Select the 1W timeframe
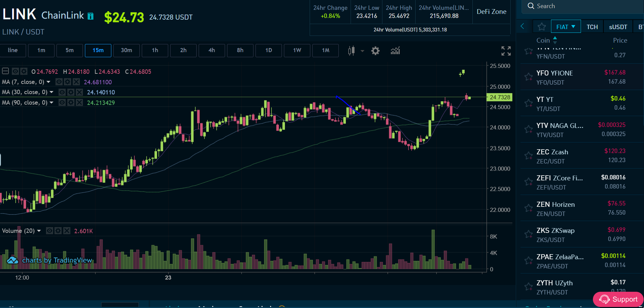Screen dimensions: 644x308 [x=297, y=50]
